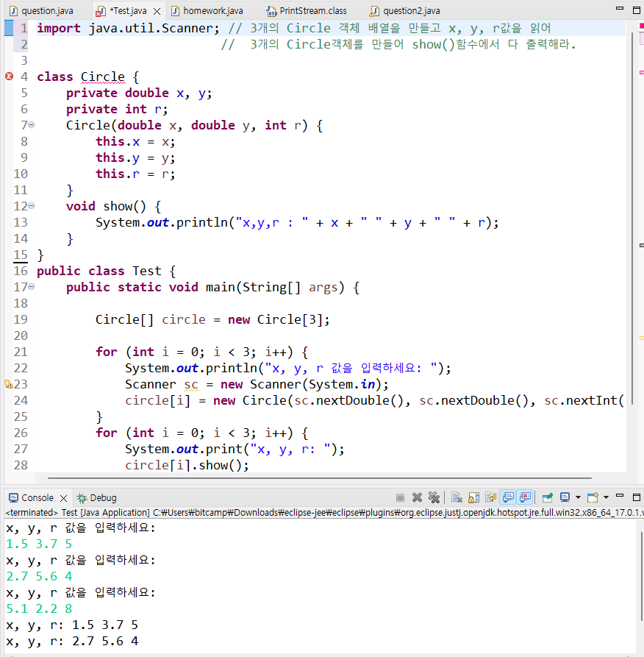Screen dimensions: 644x657
Task: Collapse the main method at line 17
Action: pos(32,287)
